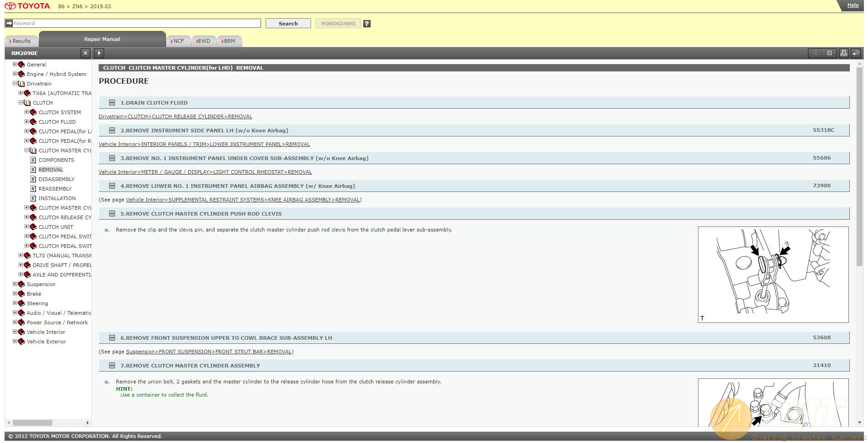Collapse step 2 REMOVE INSTRUMENT SIDE PANEL LH
The width and height of the screenshot is (868, 443).
pyautogui.click(x=112, y=131)
